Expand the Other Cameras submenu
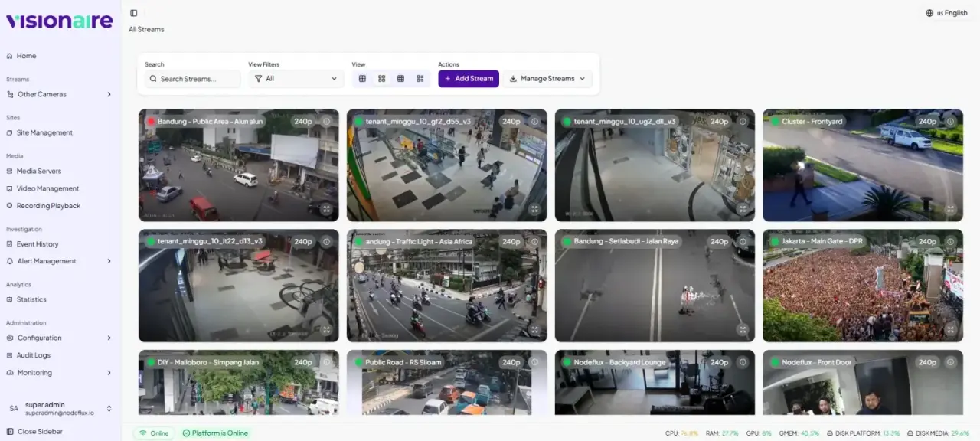The image size is (980, 441). 60,94
